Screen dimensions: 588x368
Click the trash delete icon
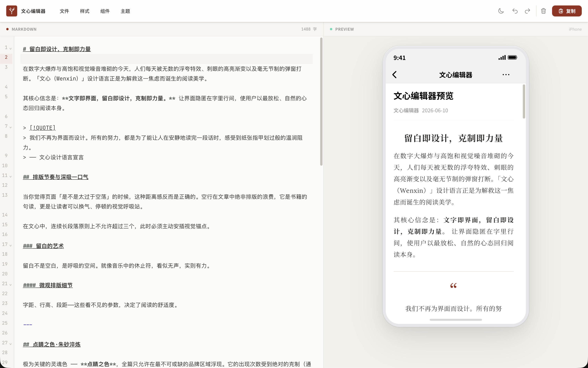point(543,11)
